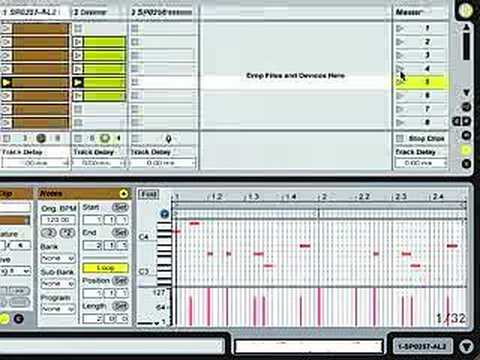Open the Sub Bank dropdown

(58, 284)
